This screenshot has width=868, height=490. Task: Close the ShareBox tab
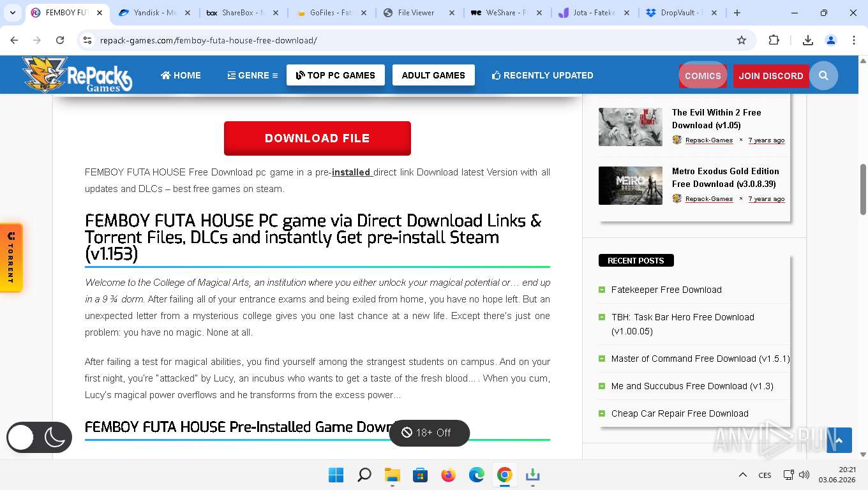276,13
